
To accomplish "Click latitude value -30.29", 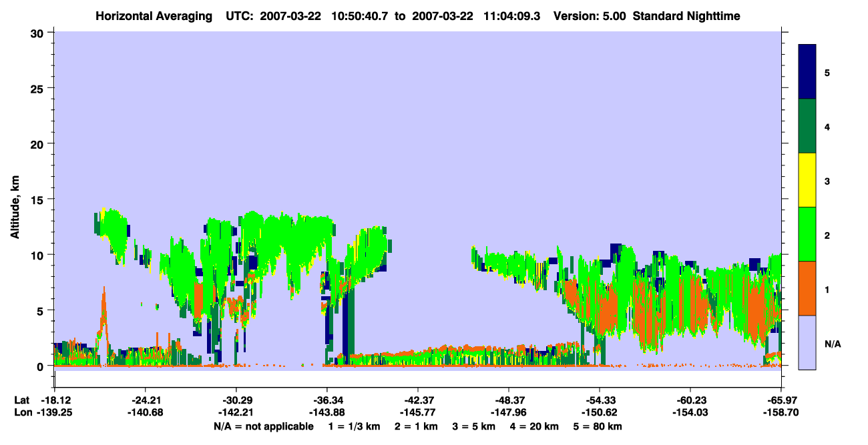I will (x=236, y=400).
